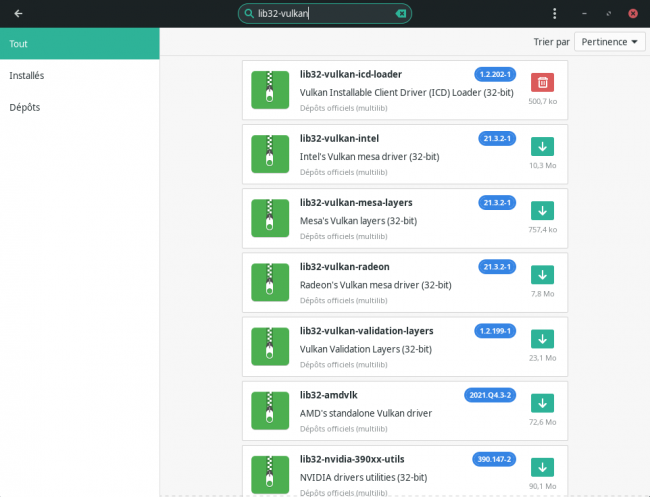Clear the search field text
The height and width of the screenshot is (497, 650).
click(400, 14)
